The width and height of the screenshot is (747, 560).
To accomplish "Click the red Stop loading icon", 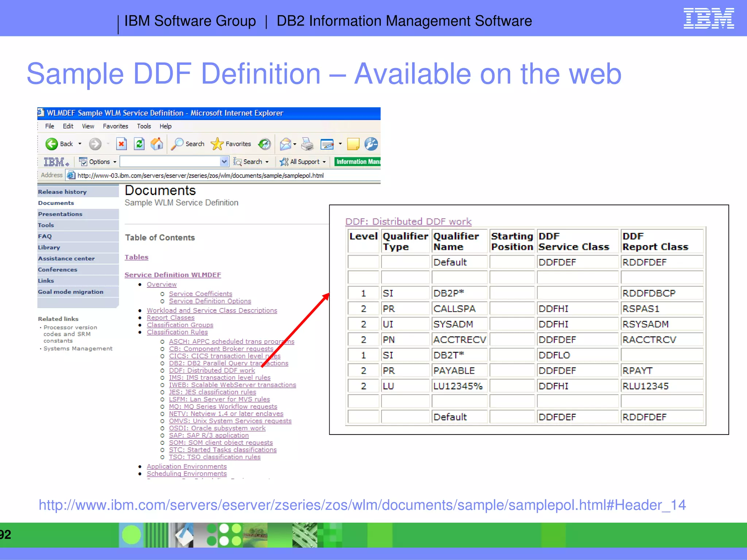I will coord(121,144).
